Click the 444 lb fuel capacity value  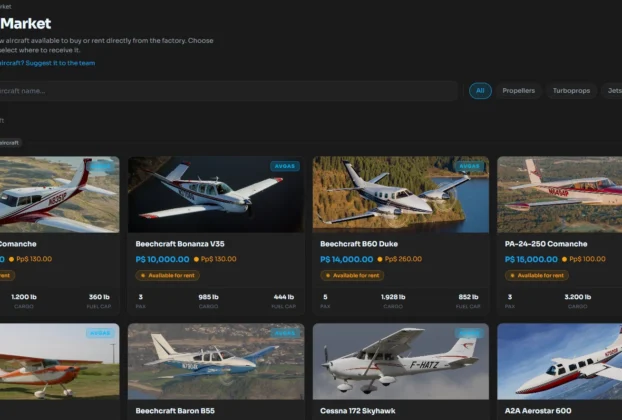(284, 297)
